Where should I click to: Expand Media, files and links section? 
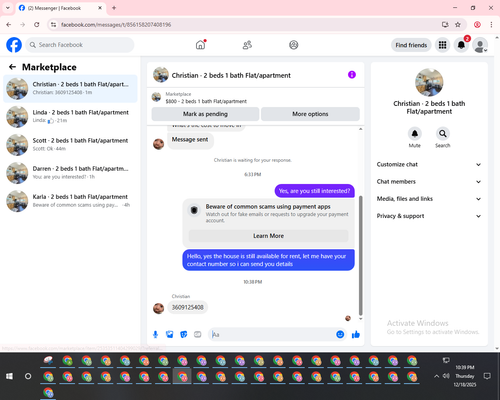(x=429, y=199)
